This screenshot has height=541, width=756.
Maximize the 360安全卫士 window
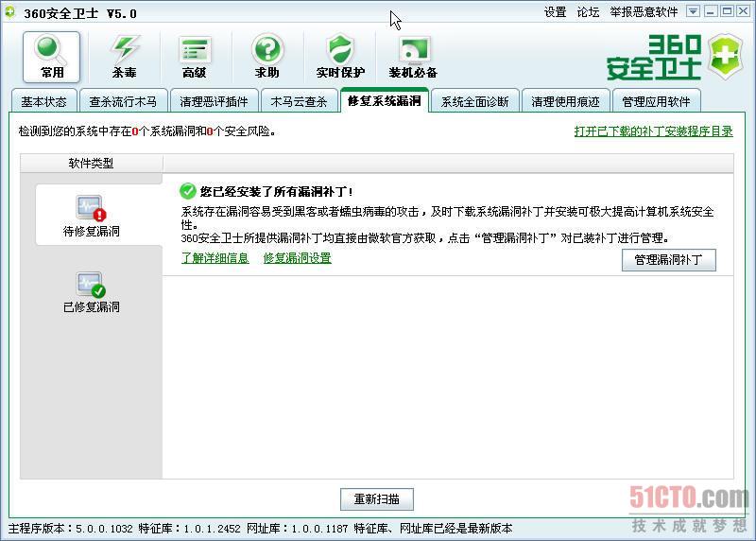click(727, 11)
